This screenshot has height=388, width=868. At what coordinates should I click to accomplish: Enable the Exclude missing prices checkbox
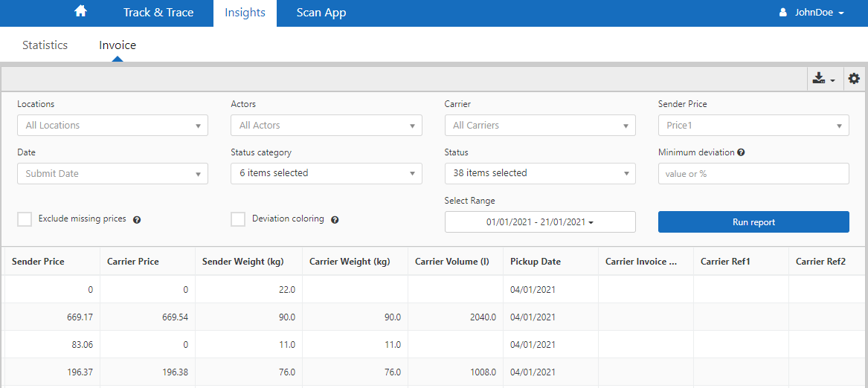(x=25, y=219)
